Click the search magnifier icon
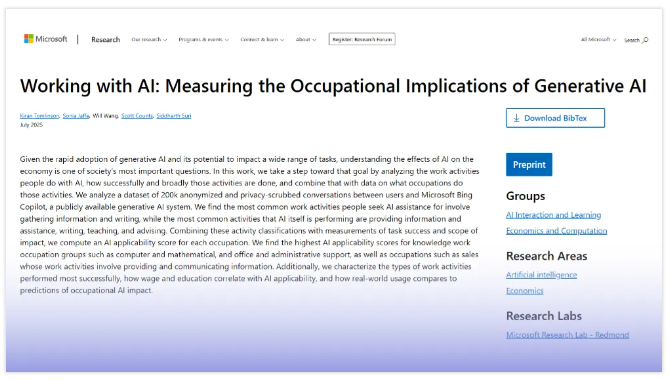This screenshot has width=669, height=381. coord(645,40)
